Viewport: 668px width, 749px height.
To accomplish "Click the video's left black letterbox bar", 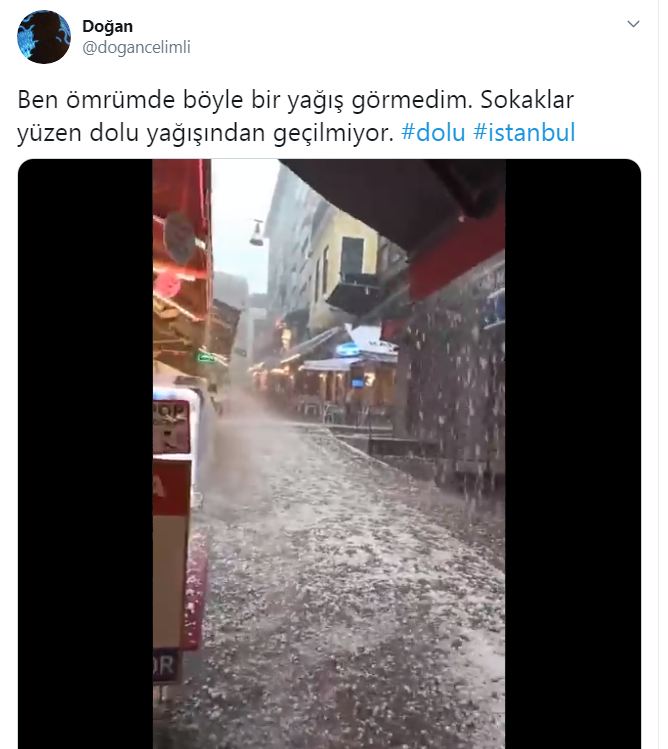I will (86, 454).
